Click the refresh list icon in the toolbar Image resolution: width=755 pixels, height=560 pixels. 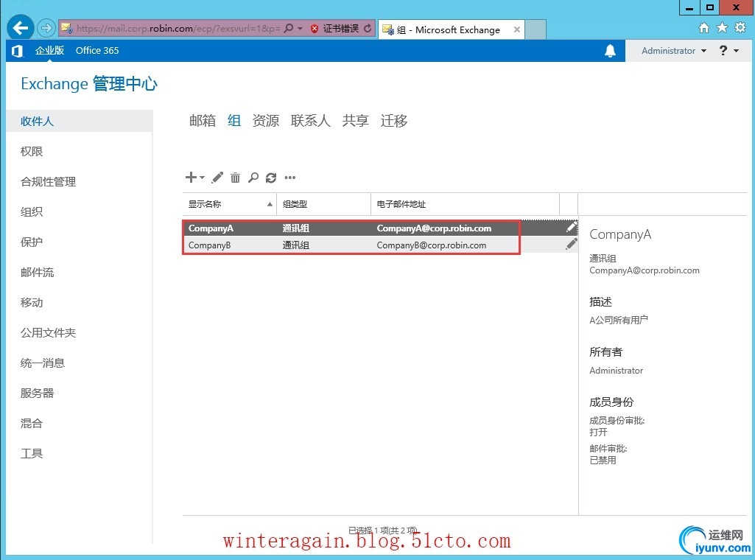pos(271,177)
